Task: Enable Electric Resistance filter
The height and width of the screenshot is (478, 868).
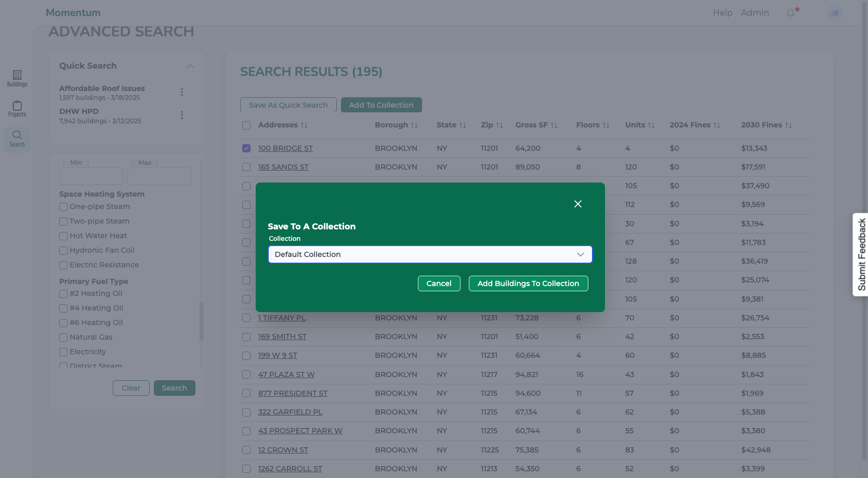Action: (x=63, y=265)
